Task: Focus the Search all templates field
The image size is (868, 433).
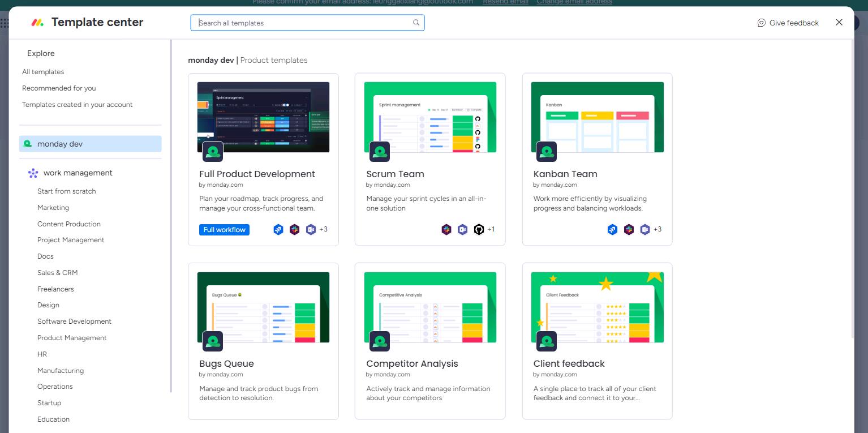Action: (x=307, y=23)
